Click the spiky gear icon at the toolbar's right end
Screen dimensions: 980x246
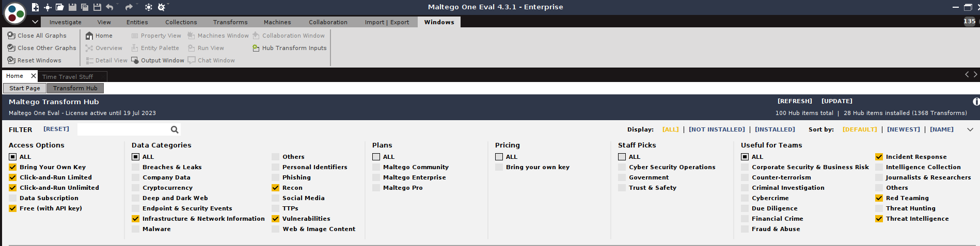[x=161, y=7]
